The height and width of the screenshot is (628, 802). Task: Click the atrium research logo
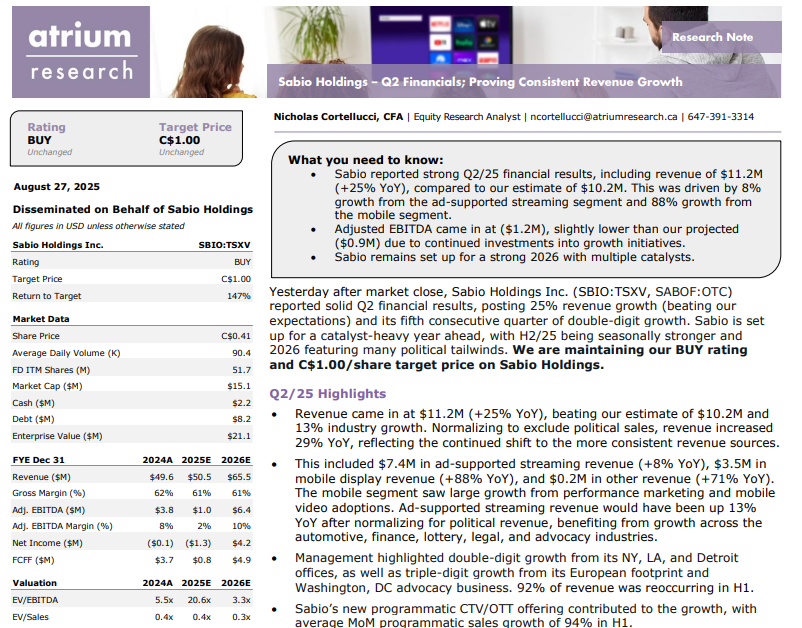point(81,52)
